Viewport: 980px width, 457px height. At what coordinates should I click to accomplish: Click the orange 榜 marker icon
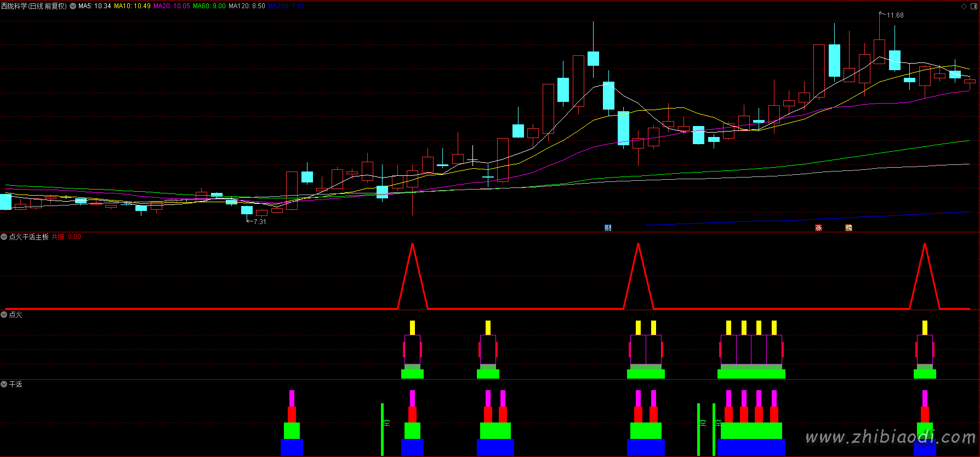coord(848,228)
